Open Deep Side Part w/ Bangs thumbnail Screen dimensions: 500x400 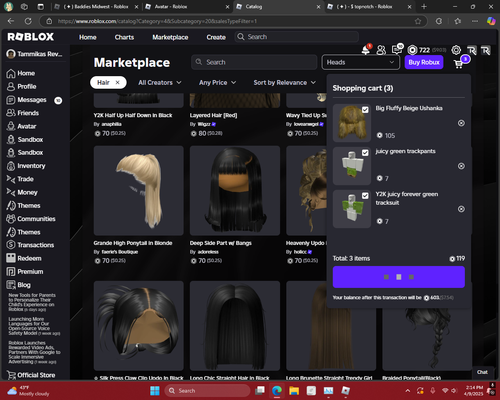click(235, 190)
